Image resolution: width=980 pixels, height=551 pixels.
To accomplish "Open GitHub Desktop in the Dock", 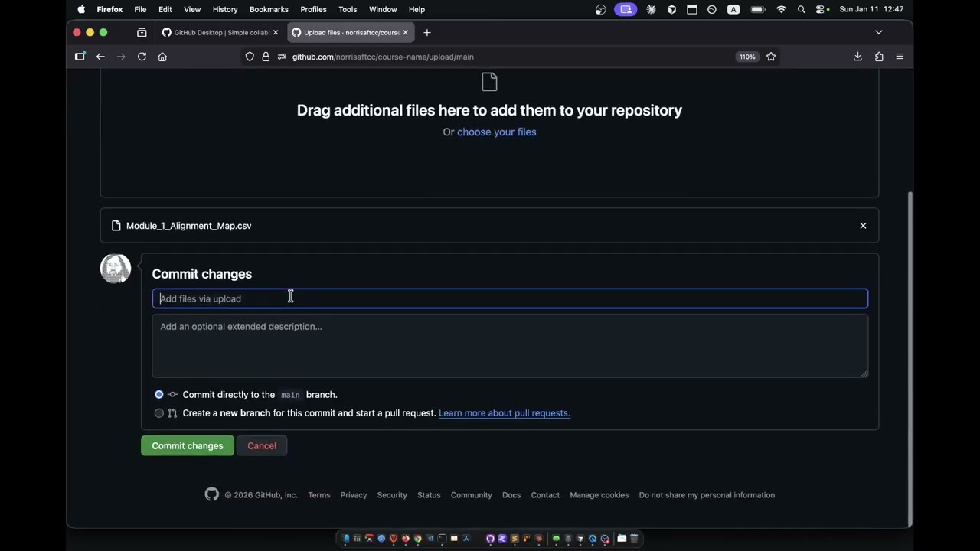I will pyautogui.click(x=491, y=539).
